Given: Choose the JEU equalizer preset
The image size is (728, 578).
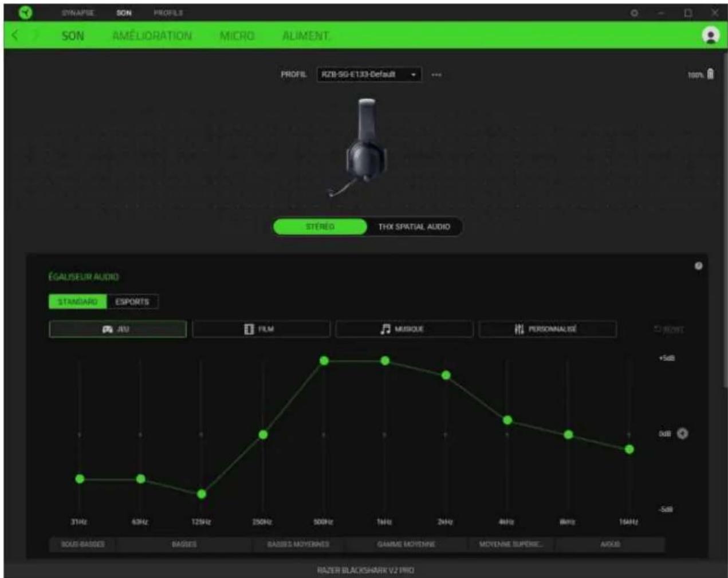Looking at the screenshot, I should 117,329.
